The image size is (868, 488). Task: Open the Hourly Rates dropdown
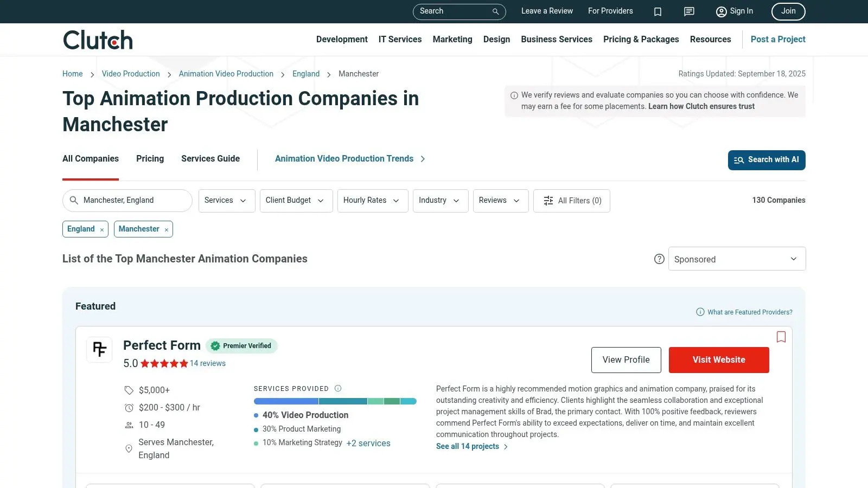pos(372,201)
